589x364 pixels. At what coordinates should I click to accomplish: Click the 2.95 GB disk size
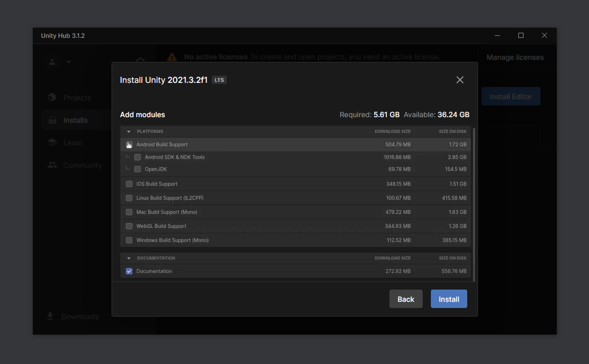point(457,157)
